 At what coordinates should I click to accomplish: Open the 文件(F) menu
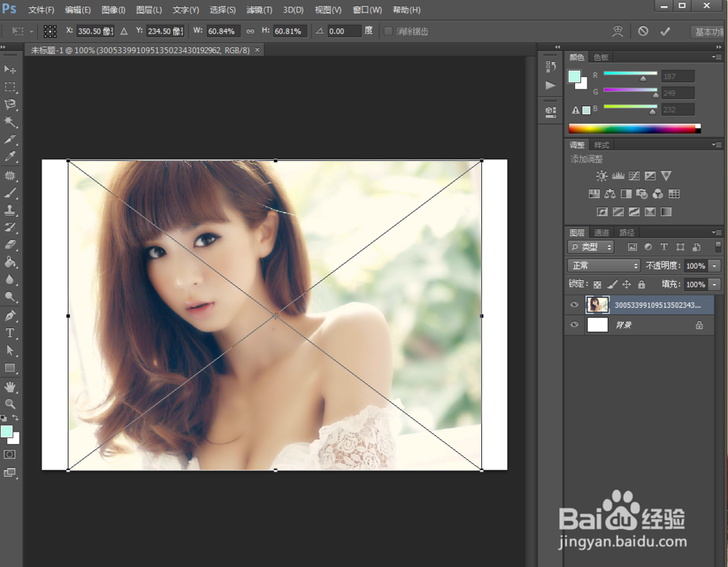pyautogui.click(x=41, y=9)
